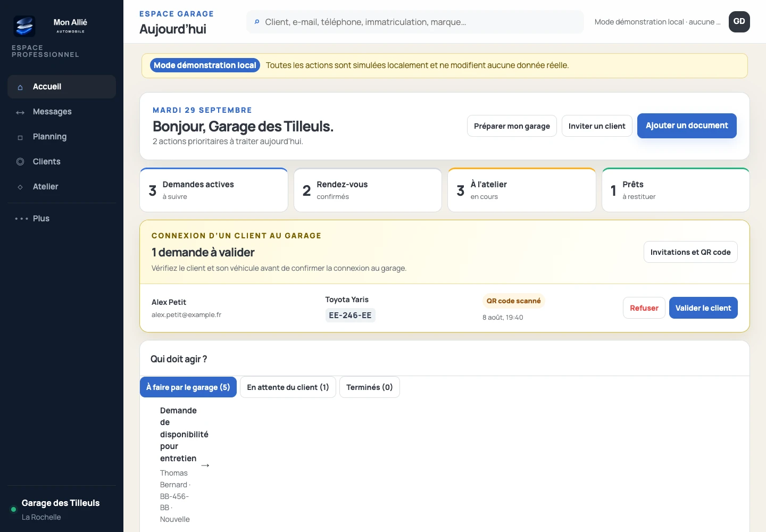Click the three-dots icon beside Plus
This screenshot has width=766, height=532.
[22, 219]
